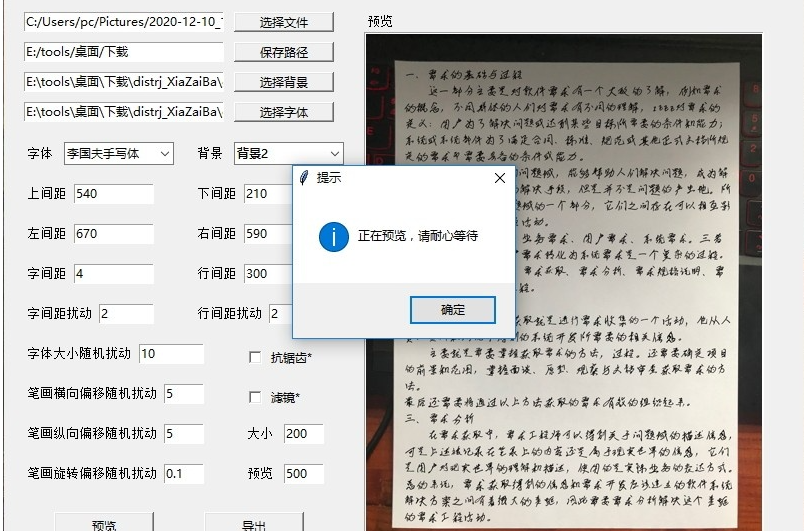Click the 选择字体 button
The width and height of the screenshot is (804, 531).
point(284,112)
